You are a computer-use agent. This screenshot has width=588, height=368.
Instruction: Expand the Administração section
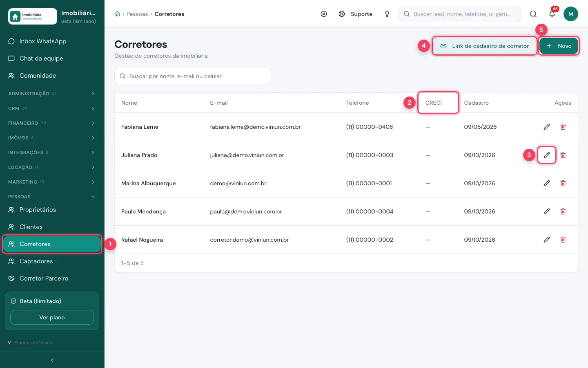pyautogui.click(x=52, y=94)
